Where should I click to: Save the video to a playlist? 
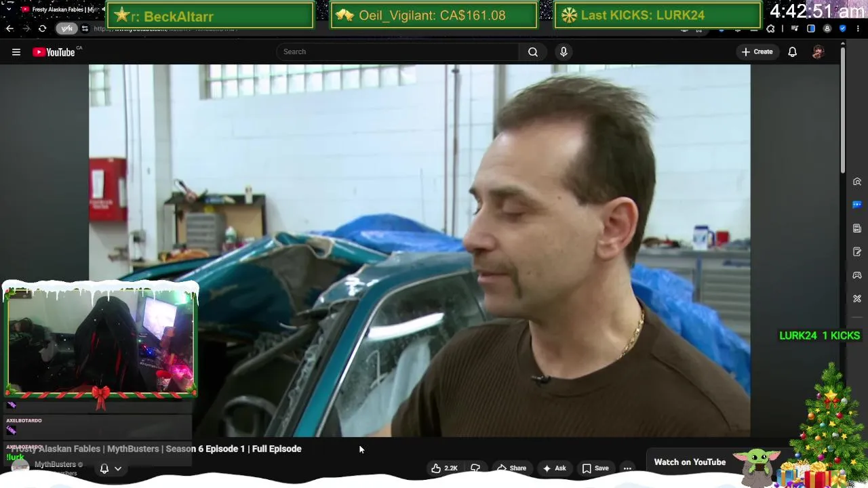595,468
